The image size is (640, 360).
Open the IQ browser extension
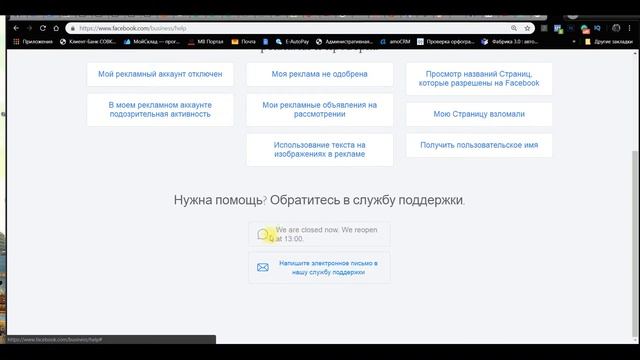(598, 28)
